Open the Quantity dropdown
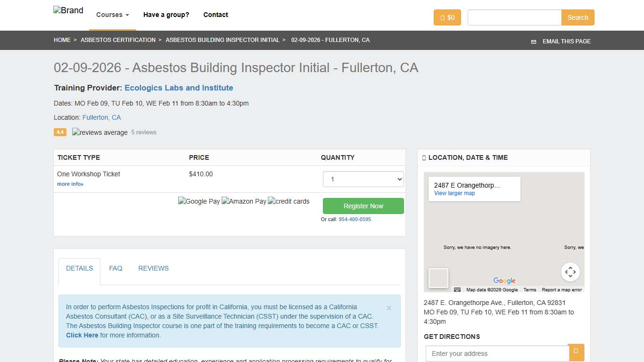 (x=363, y=179)
